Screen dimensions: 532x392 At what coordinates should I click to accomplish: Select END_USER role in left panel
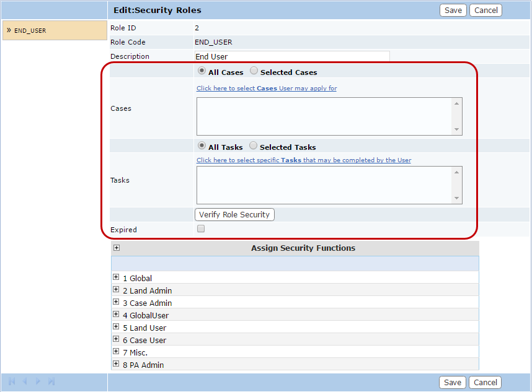(30, 30)
